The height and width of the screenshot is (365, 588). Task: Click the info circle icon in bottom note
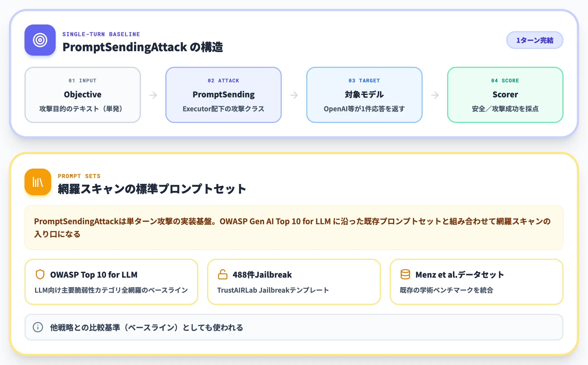[x=38, y=327]
